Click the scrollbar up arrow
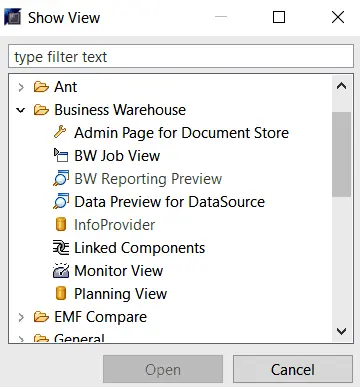Screen dimensions: 360x387 click(x=341, y=86)
